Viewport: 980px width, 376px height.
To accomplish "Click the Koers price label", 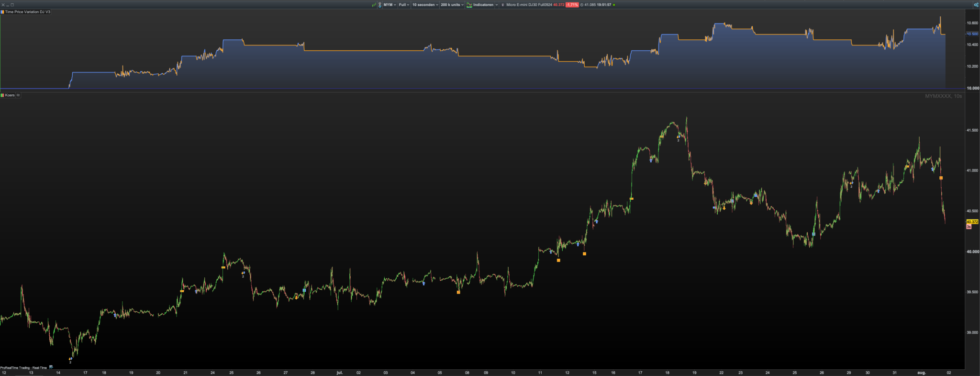I will click(x=10, y=95).
